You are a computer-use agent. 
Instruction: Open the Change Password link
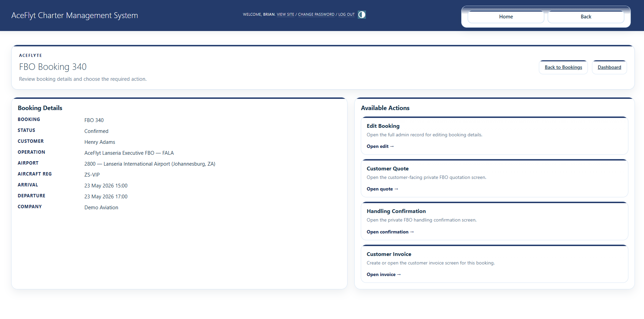[x=316, y=15]
